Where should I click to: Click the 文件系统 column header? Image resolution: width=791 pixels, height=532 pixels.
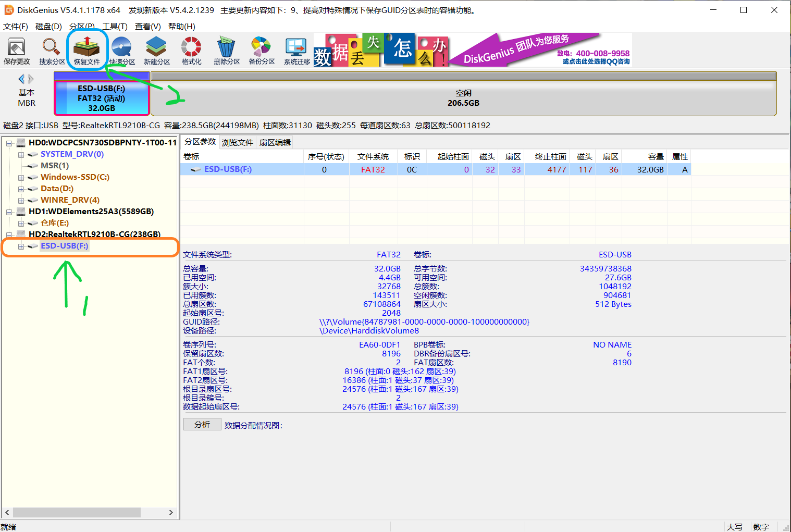point(373,156)
